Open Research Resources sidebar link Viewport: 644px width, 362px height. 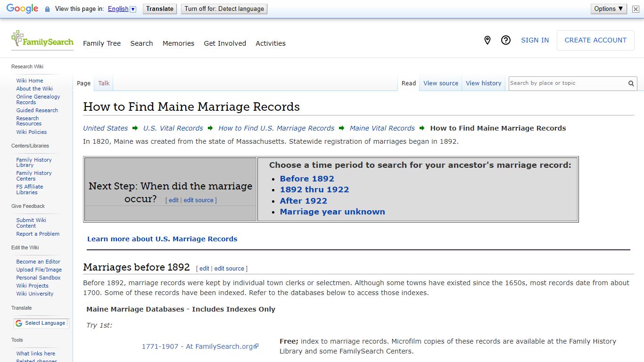point(29,121)
